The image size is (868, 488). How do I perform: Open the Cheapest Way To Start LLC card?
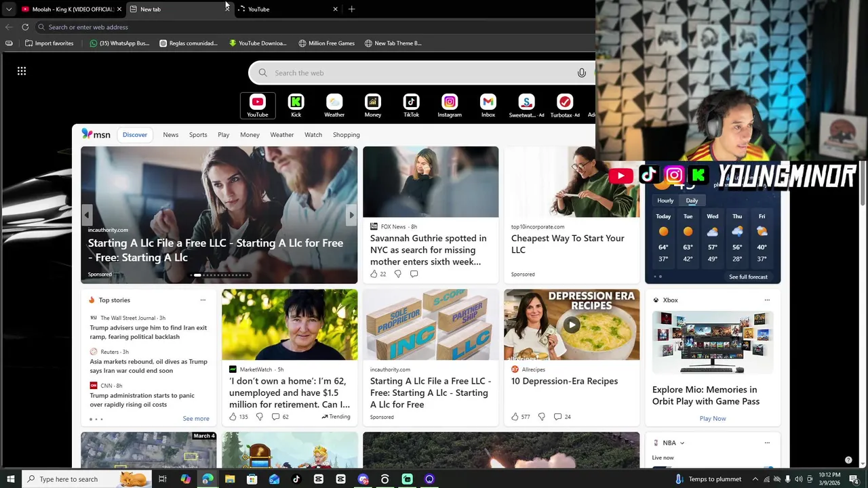click(572, 215)
